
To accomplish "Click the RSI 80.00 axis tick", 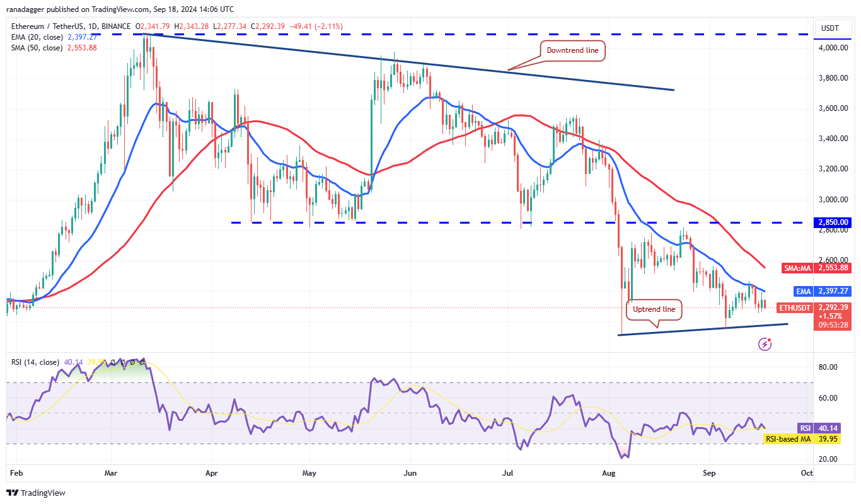I will coord(828,367).
